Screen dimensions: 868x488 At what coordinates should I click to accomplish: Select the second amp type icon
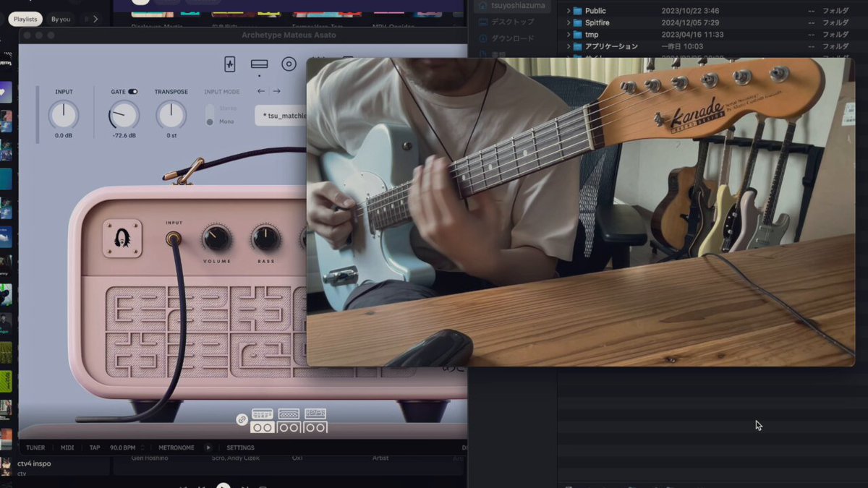(x=289, y=421)
